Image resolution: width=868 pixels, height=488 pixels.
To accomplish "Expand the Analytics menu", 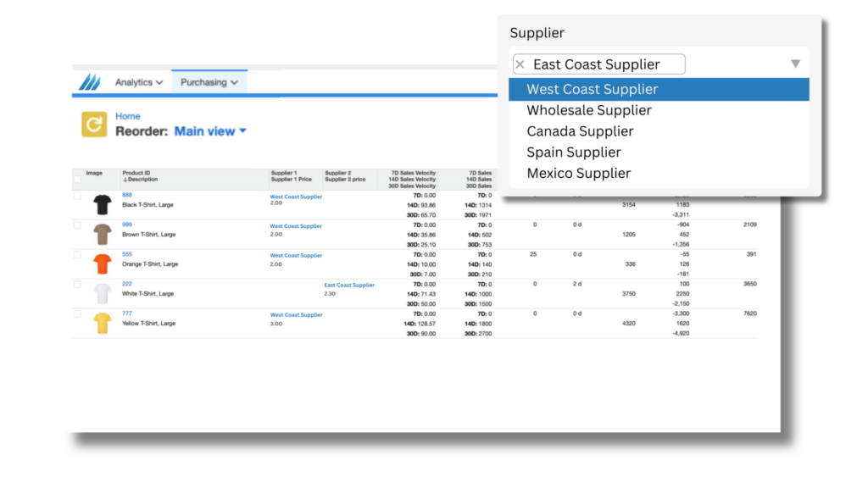I will [136, 82].
